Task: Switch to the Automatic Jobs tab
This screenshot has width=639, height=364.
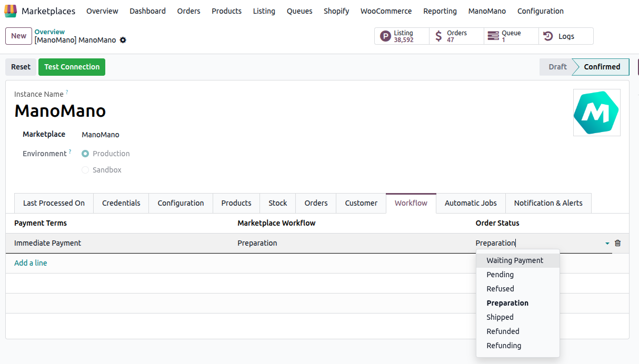Action: pyautogui.click(x=471, y=203)
